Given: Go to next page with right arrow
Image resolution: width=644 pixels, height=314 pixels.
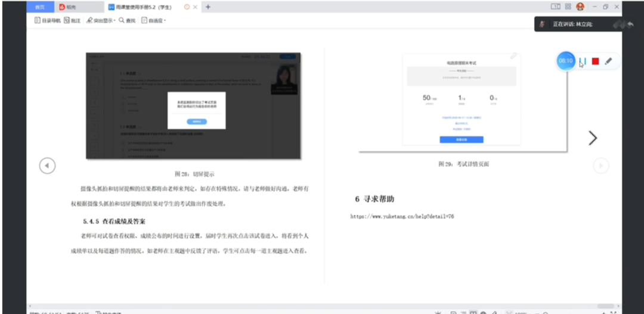Looking at the screenshot, I should (592, 138).
